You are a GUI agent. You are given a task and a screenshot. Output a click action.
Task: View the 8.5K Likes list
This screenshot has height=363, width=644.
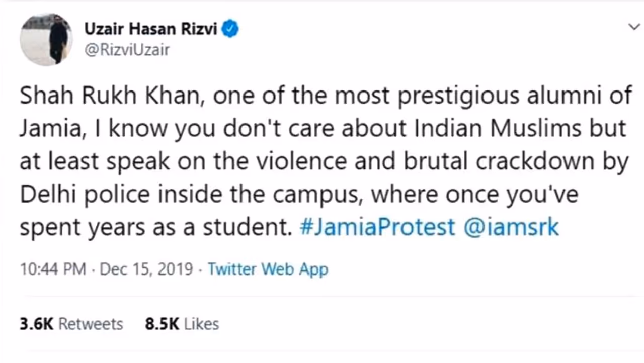point(182,324)
